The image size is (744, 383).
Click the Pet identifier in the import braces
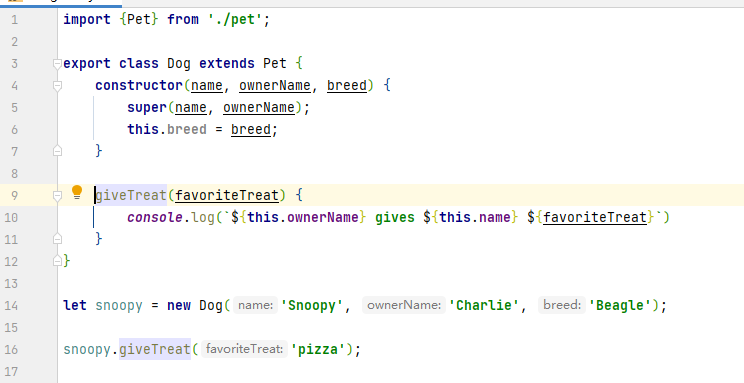[139, 20]
